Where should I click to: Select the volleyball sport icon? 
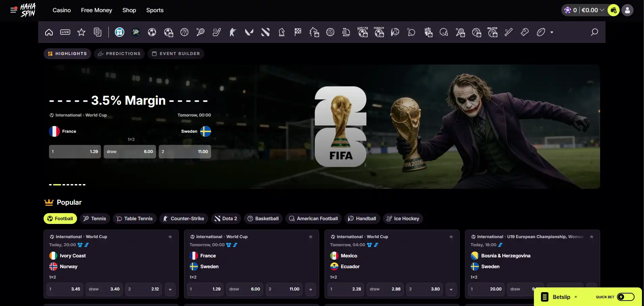[330, 32]
